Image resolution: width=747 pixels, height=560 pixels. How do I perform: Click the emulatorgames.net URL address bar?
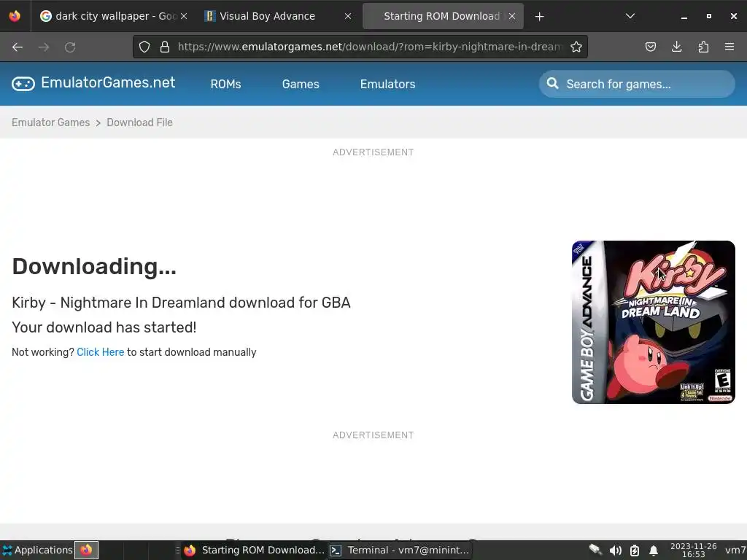point(369,47)
